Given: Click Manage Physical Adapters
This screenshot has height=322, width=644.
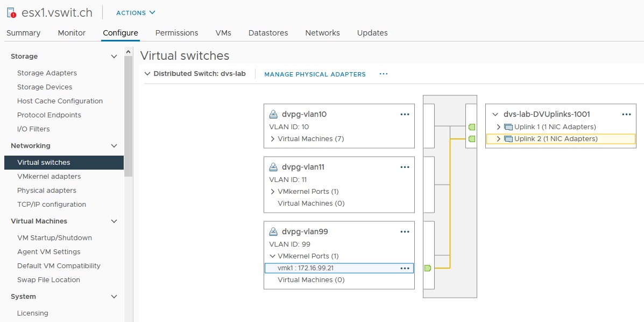Looking at the screenshot, I should [x=315, y=74].
